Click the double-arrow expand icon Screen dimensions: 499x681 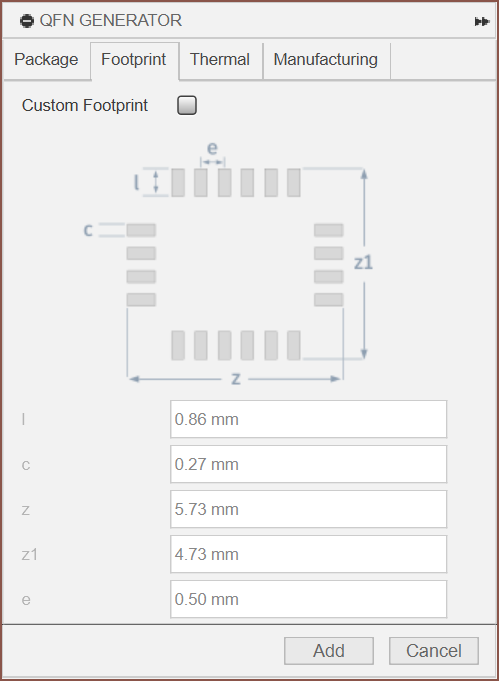[482, 21]
